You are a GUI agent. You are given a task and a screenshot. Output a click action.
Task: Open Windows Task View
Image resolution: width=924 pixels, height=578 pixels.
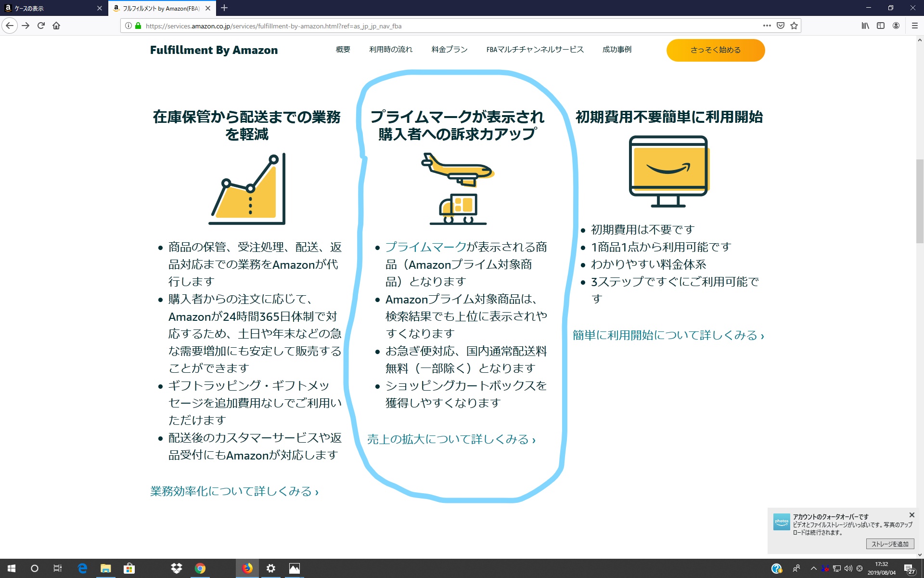[x=58, y=568]
